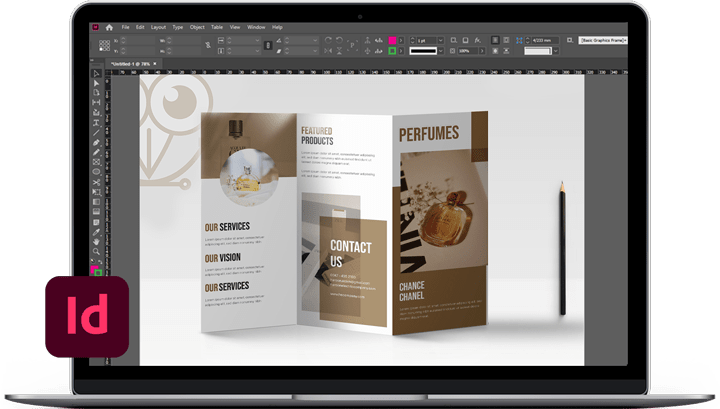Click Rotate 90° counter-clockwise icon
The height and width of the screenshot is (409, 720).
pos(339,40)
